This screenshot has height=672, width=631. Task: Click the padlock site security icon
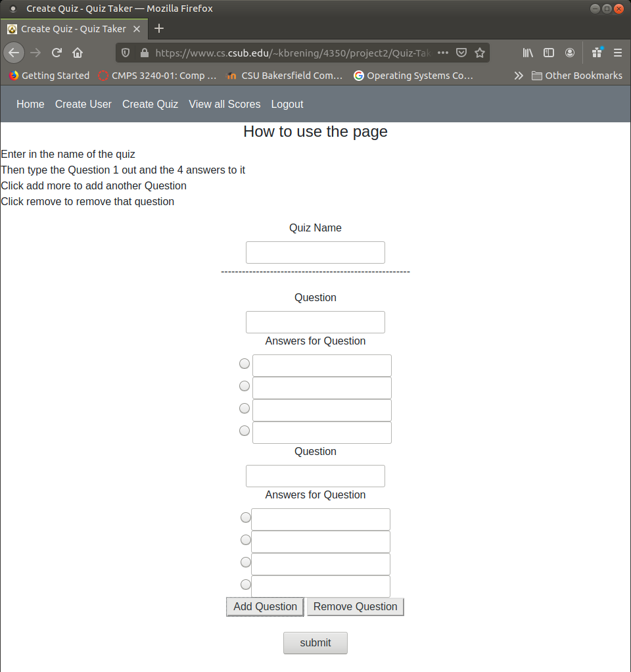[x=145, y=53]
